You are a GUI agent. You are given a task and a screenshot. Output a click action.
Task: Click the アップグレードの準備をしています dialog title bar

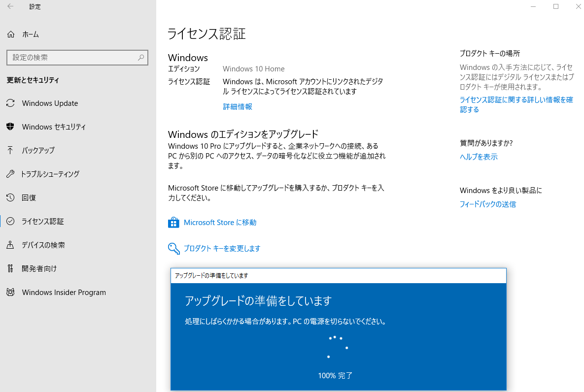[x=338, y=275]
